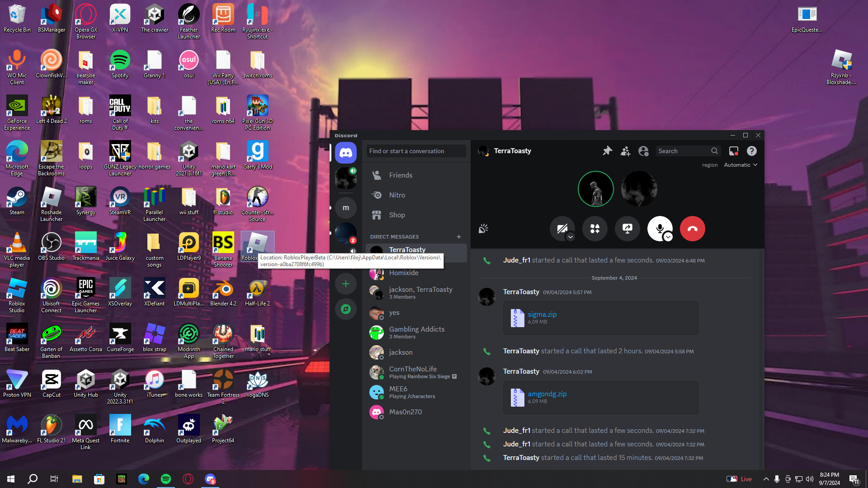Open the soundboard icon in call
This screenshot has width=868, height=488.
pyautogui.click(x=483, y=229)
